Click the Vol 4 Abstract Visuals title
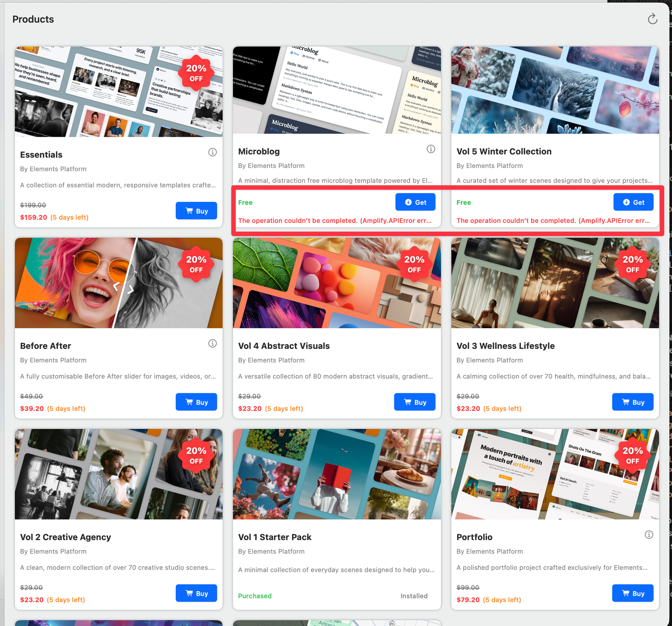Viewport: 672px width, 626px height. tap(284, 346)
